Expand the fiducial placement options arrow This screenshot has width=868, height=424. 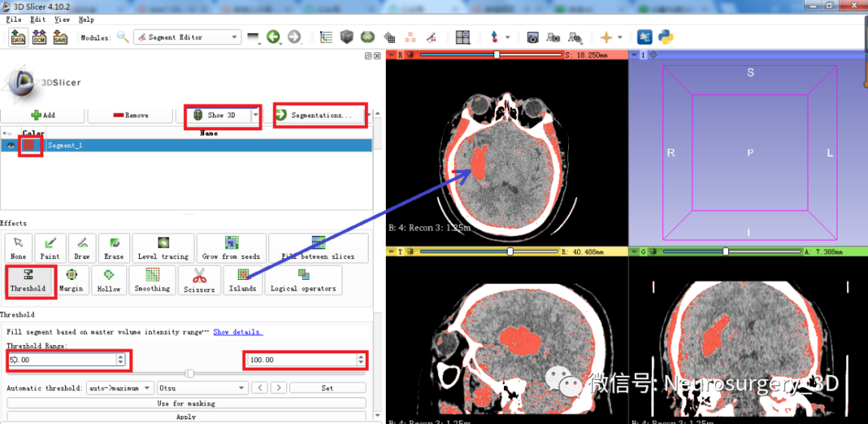[x=506, y=38]
